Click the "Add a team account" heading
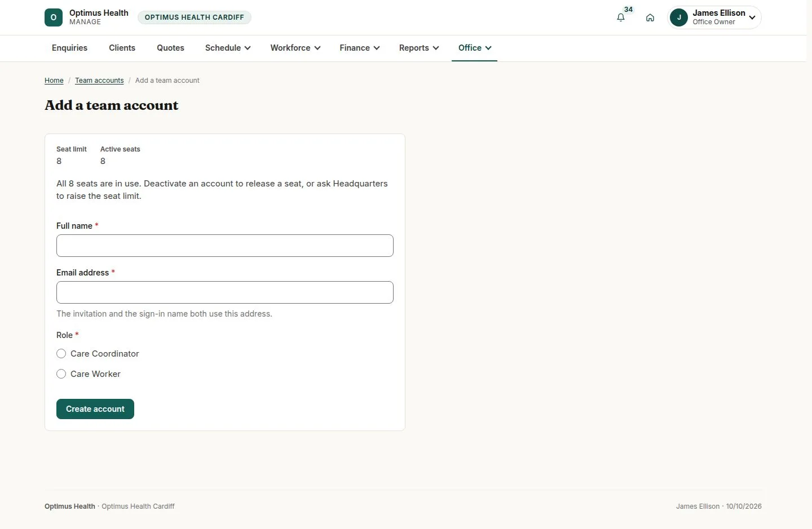The width and height of the screenshot is (812, 529). coord(112,105)
